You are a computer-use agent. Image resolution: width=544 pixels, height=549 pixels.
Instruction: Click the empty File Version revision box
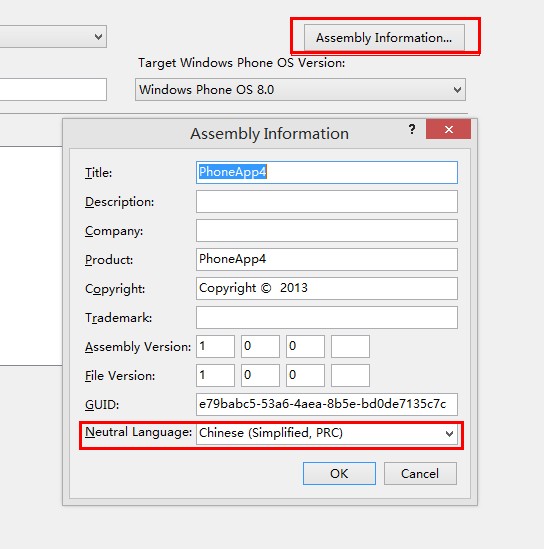tap(350, 375)
